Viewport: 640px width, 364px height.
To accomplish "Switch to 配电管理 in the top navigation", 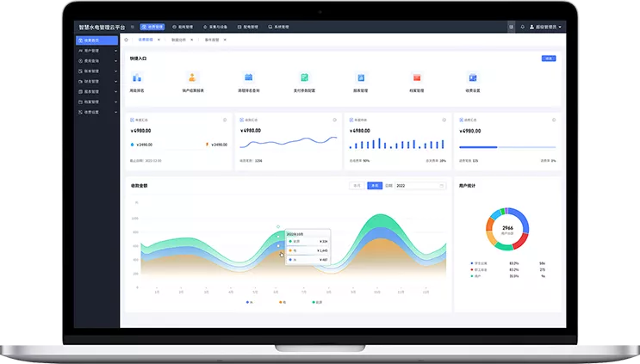I will 248,27.
